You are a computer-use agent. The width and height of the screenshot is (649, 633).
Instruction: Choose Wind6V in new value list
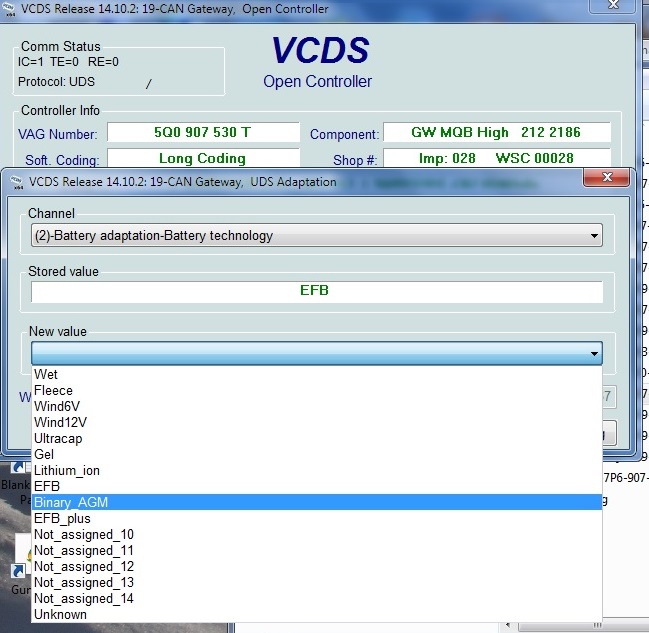click(x=317, y=407)
